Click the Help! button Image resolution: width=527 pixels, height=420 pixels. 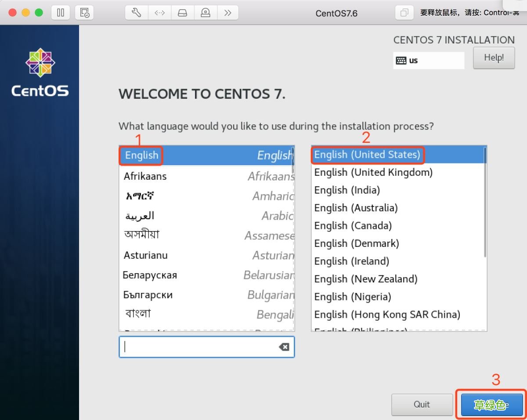tap(494, 58)
